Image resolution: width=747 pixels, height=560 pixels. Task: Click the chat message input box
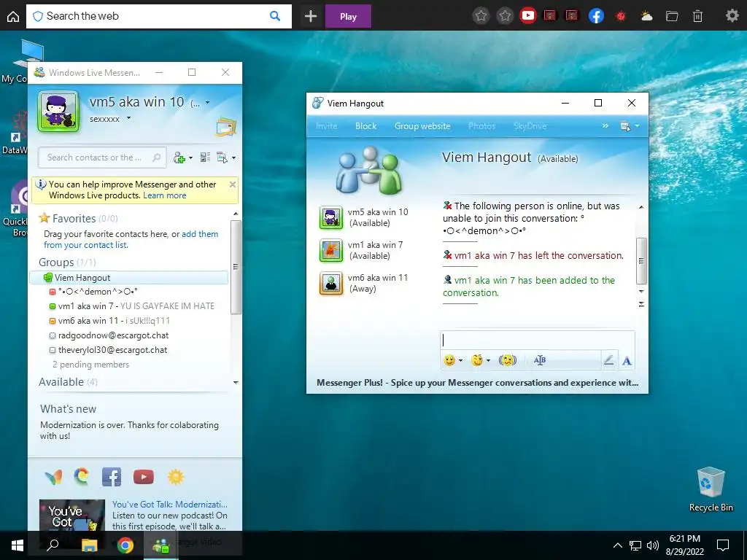tap(538, 340)
